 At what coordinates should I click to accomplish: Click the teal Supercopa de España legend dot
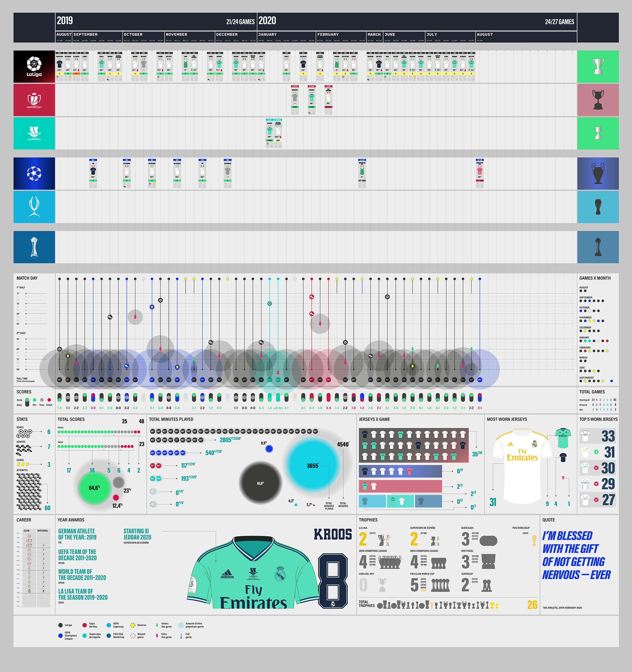[x=84, y=636]
